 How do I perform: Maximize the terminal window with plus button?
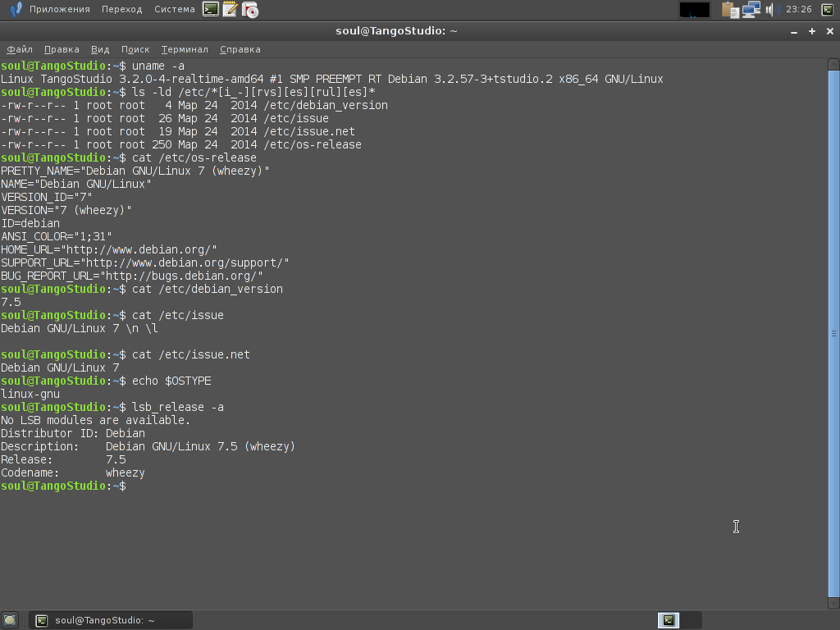pyautogui.click(x=812, y=32)
